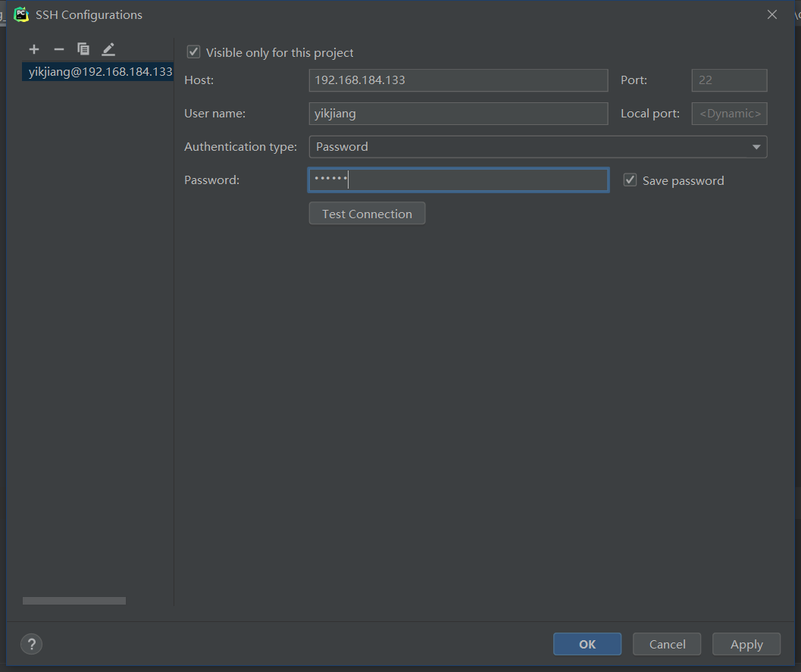Click the Apply button
Screen dimensions: 801x672
pos(746,644)
